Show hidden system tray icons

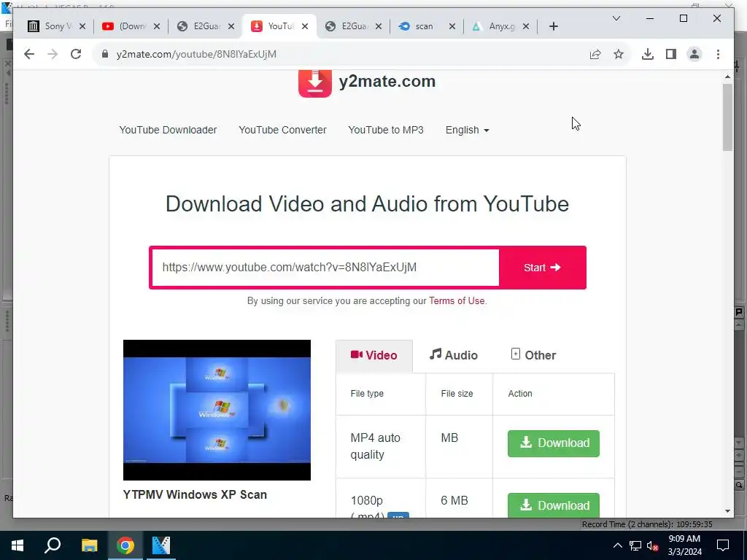(x=617, y=545)
